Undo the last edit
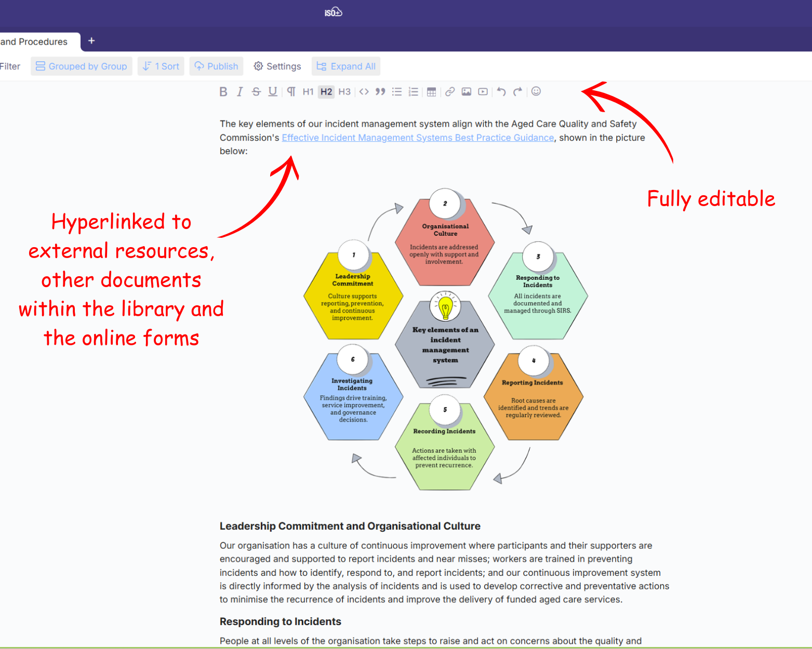Viewport: 812px width, 649px height. [x=501, y=92]
